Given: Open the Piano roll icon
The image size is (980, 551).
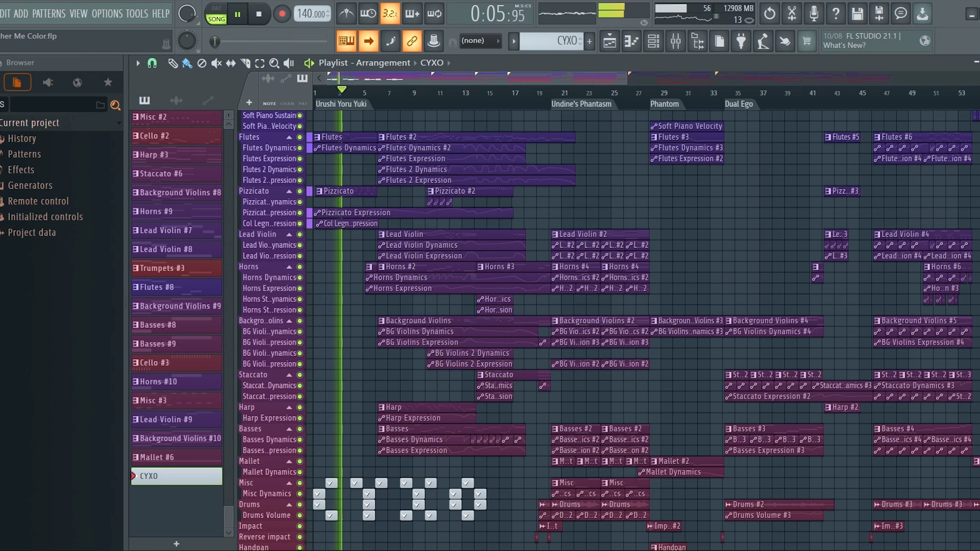Looking at the screenshot, I should (x=631, y=41).
